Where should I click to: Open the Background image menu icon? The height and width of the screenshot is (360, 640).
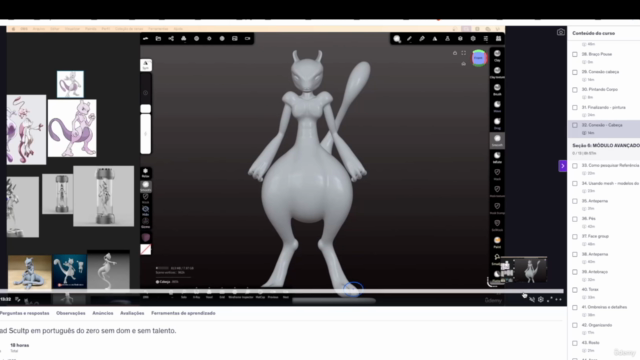(235, 38)
